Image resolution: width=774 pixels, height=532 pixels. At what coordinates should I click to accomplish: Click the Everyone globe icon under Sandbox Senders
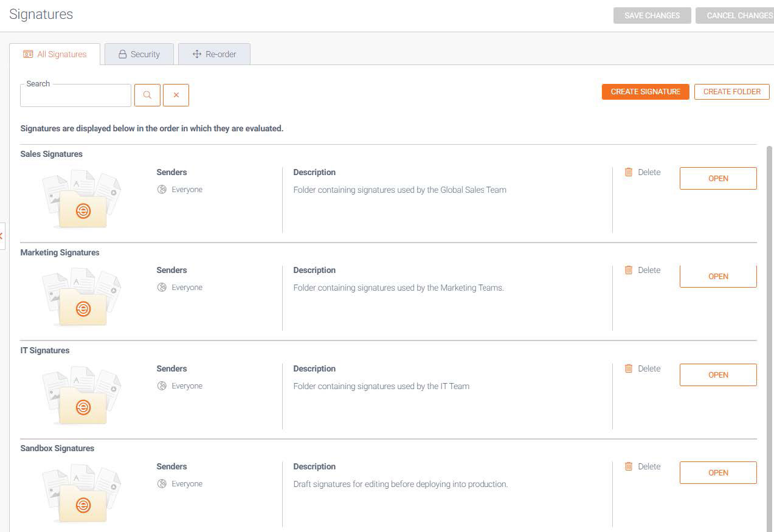pyautogui.click(x=162, y=484)
